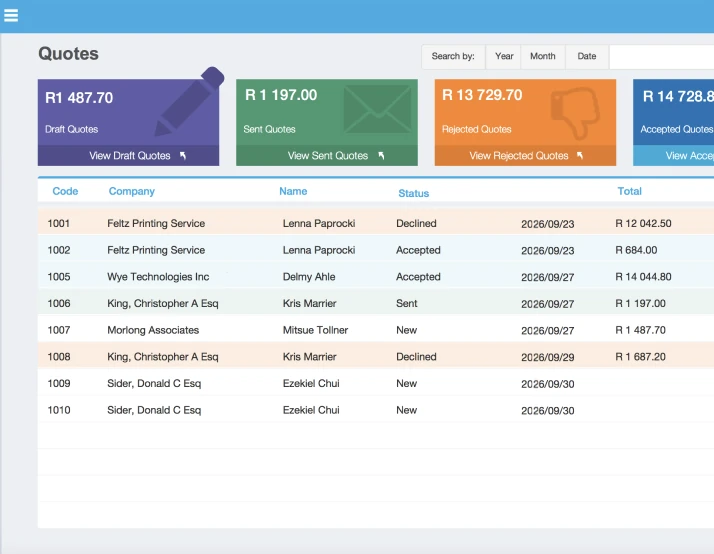Image resolution: width=714 pixels, height=554 pixels.
Task: Click the envelope icon on Sent Quotes card
Action: 377,109
